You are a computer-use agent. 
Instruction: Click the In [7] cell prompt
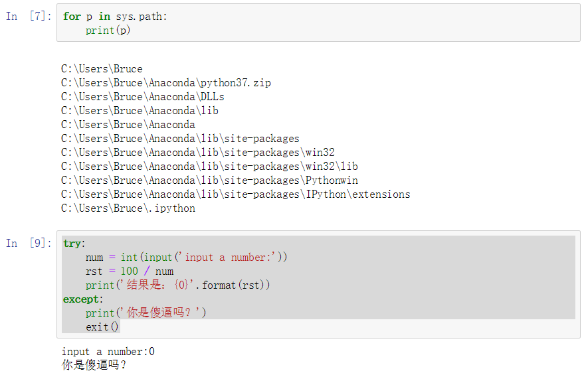coord(28,17)
